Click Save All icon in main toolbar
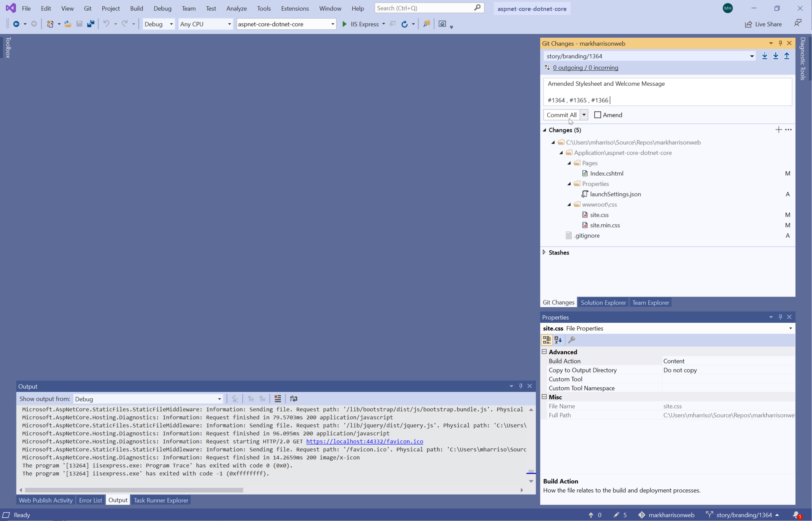The width and height of the screenshot is (812, 521). click(91, 24)
